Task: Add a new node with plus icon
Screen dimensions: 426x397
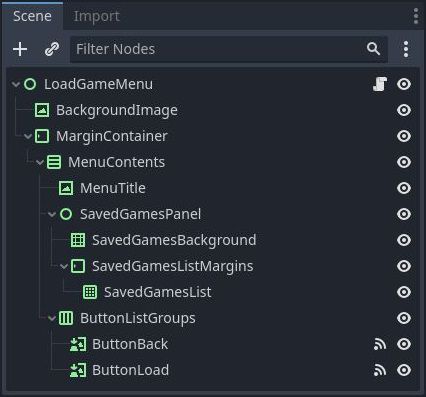Action: [x=20, y=49]
